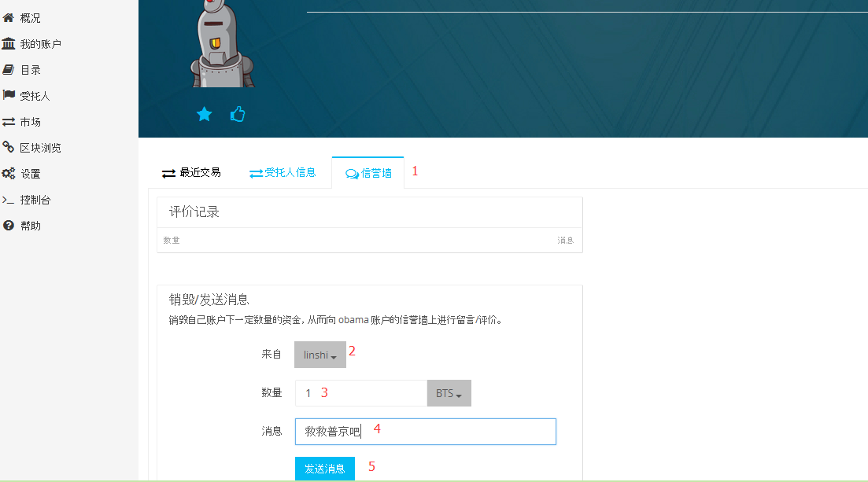The height and width of the screenshot is (482, 868).
Task: Click the thumbs-up approve icon
Action: pos(238,114)
